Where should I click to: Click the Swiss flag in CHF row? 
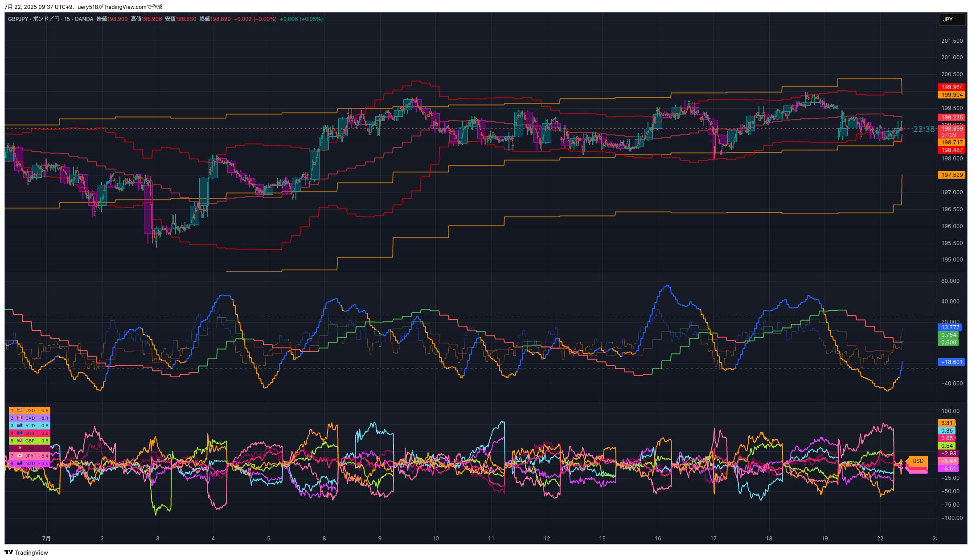tap(20, 448)
